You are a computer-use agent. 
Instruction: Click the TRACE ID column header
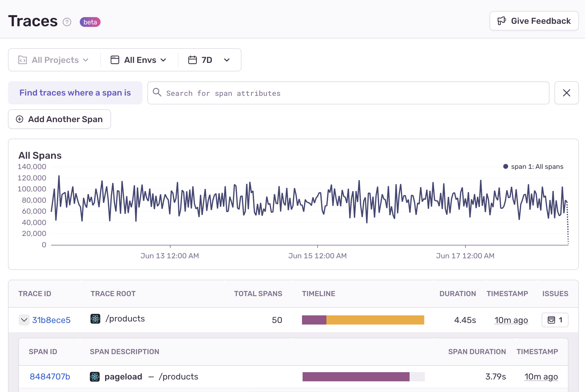point(35,294)
